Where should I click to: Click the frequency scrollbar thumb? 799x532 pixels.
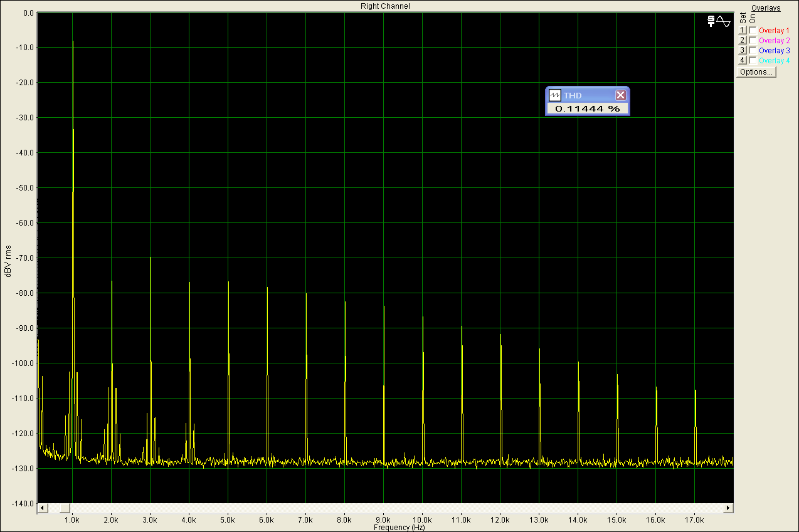[x=65, y=508]
